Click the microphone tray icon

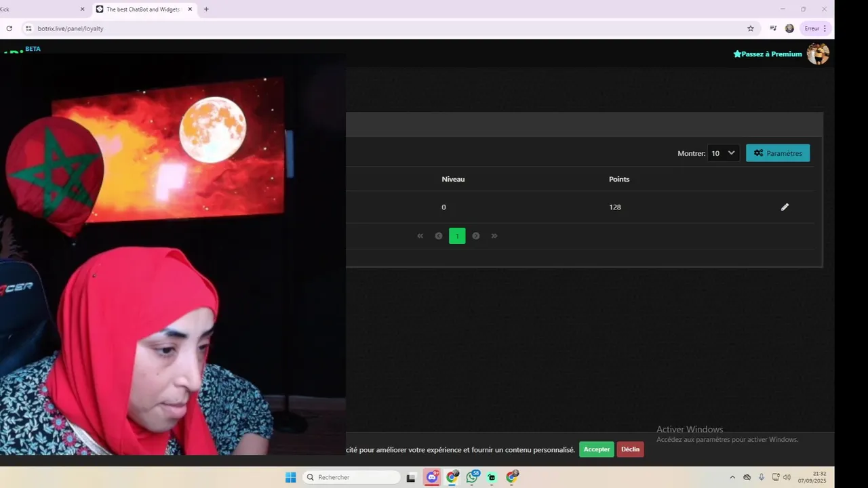click(762, 477)
